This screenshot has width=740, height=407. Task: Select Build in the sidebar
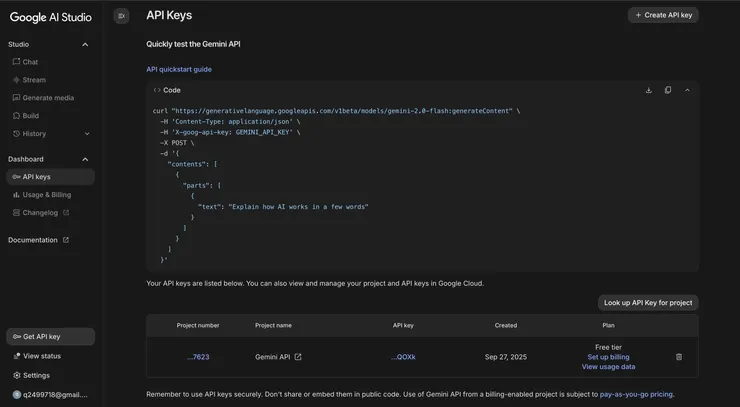coord(30,116)
